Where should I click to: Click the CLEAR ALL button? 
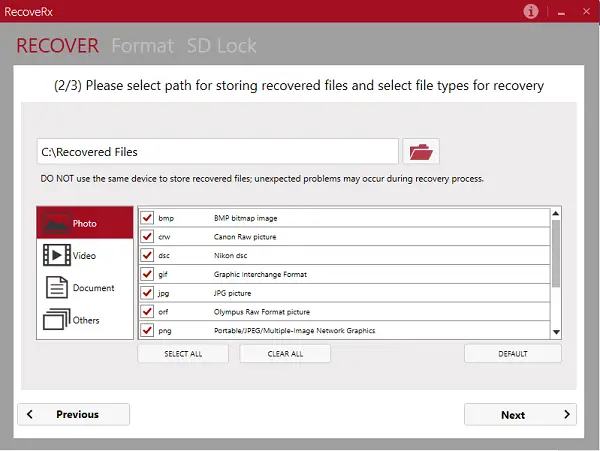point(285,354)
